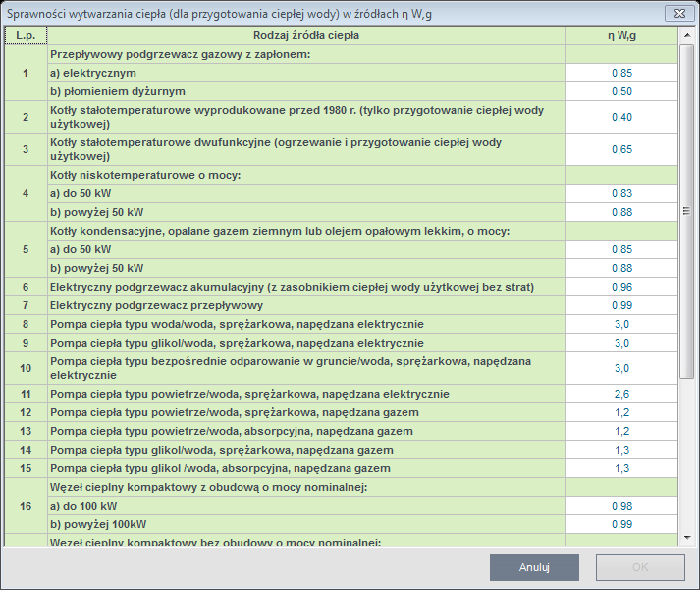Image resolution: width=700 pixels, height=590 pixels.
Task: Click row glikol /woda, absorpcyjna, napędzana gazem
Action: [x=306, y=468]
